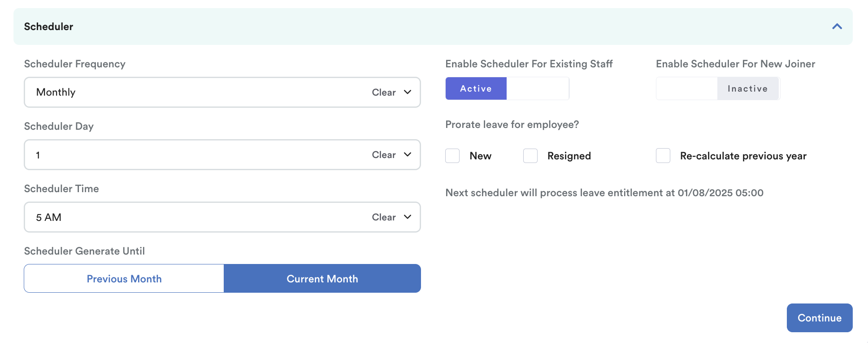Select Previous Month option

[x=124, y=279]
